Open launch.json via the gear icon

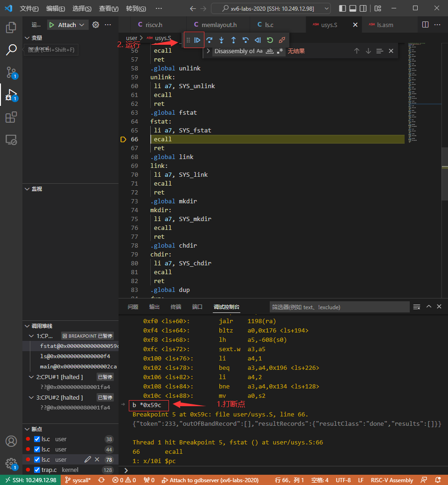[x=96, y=25]
